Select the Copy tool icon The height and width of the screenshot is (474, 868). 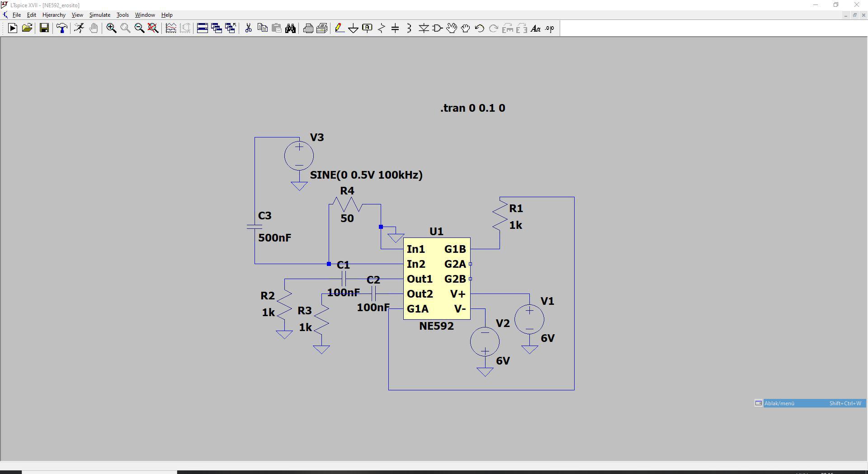click(262, 28)
